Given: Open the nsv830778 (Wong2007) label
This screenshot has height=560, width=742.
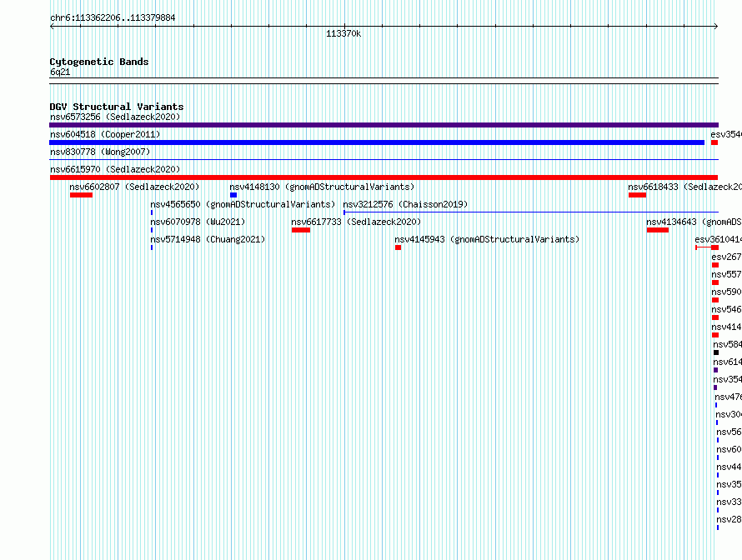Looking at the screenshot, I should 100,152.
